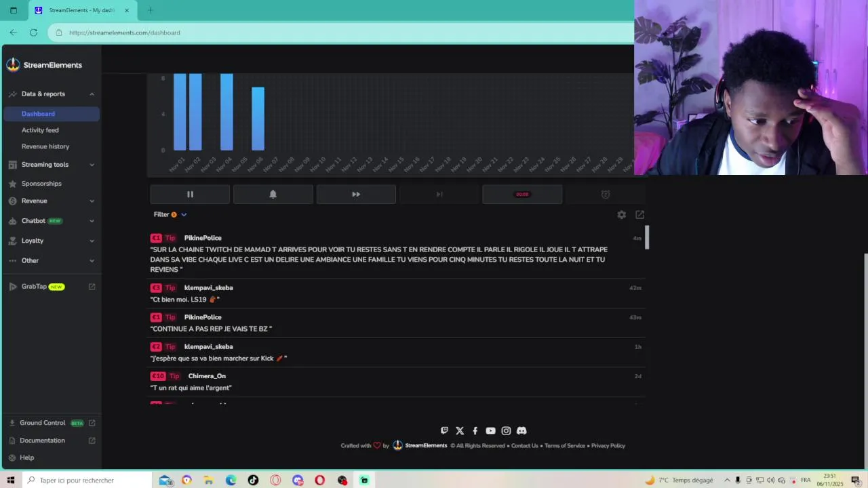Viewport: 868px width, 488px height.
Task: Click the red 00:00 timer button
Action: click(522, 195)
